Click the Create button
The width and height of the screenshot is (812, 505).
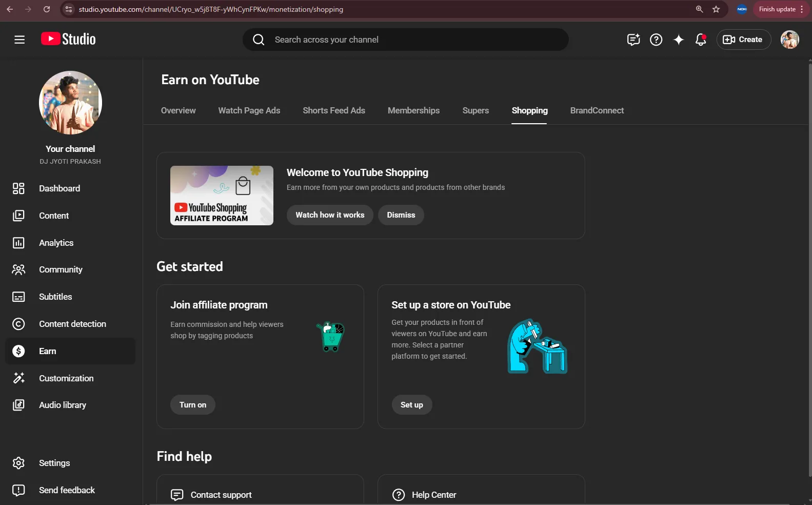(743, 40)
